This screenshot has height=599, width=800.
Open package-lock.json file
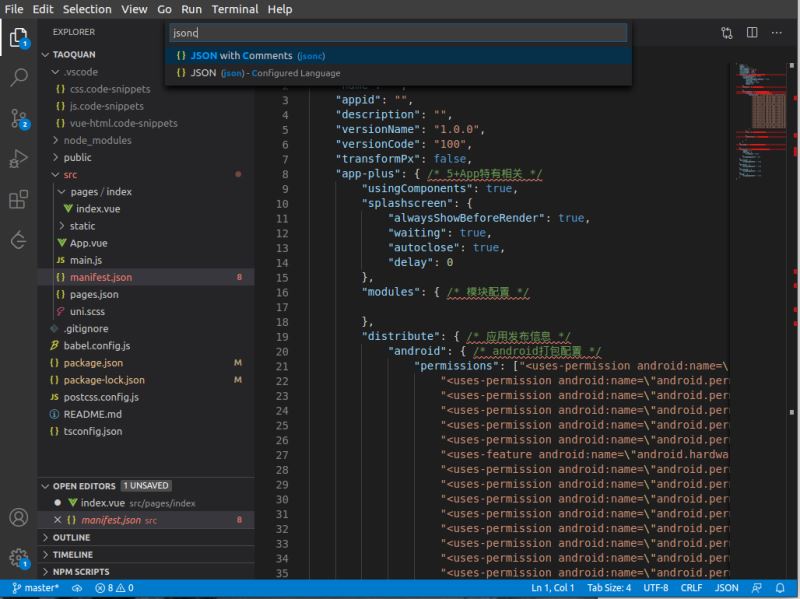(103, 380)
